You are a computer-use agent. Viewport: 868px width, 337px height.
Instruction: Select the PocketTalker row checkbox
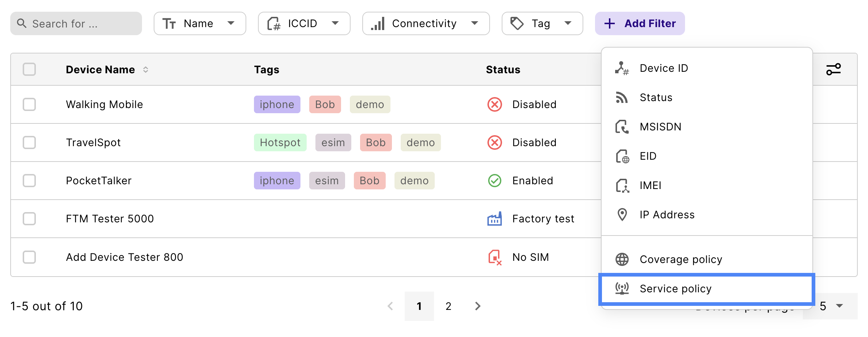tap(29, 181)
